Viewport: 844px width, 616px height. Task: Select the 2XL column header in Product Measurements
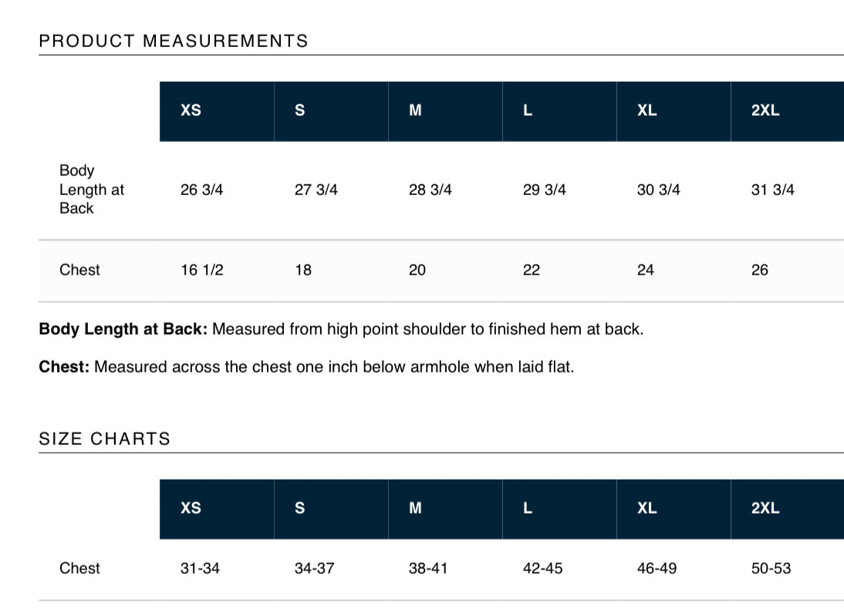765,110
